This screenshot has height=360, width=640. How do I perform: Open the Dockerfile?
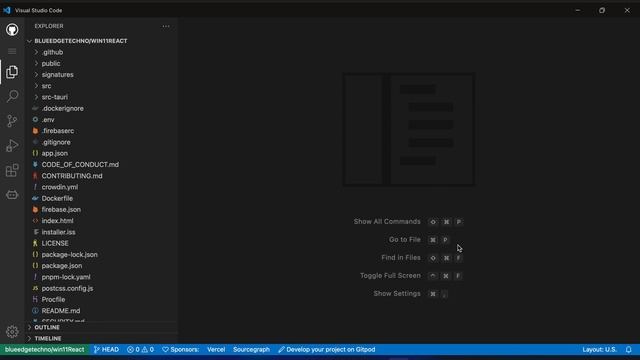pyautogui.click(x=101, y=198)
